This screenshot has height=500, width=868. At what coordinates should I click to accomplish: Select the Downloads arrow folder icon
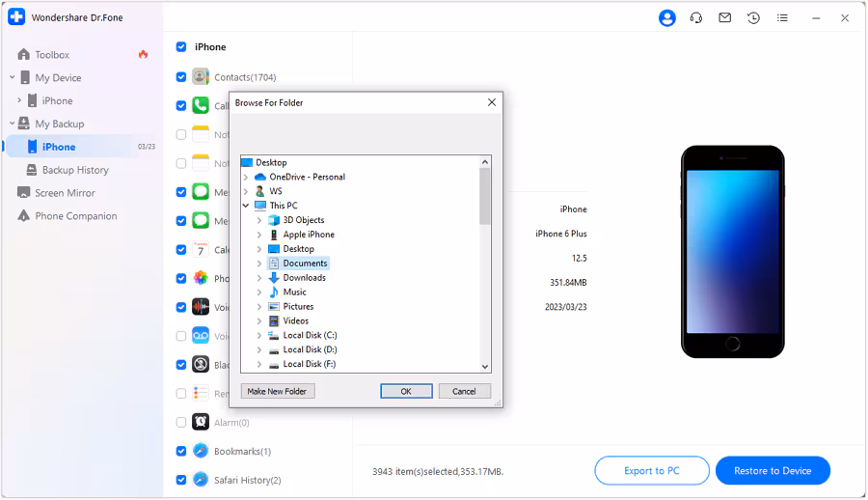[274, 278]
